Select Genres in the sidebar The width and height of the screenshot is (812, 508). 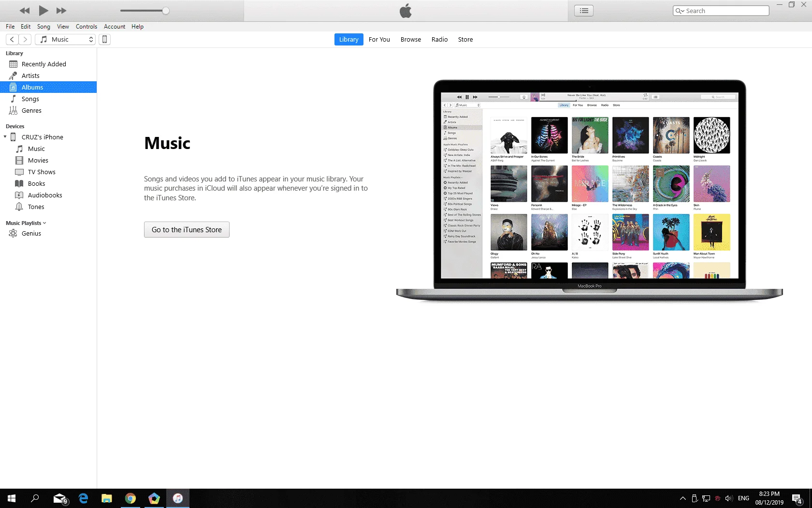pos(48,110)
